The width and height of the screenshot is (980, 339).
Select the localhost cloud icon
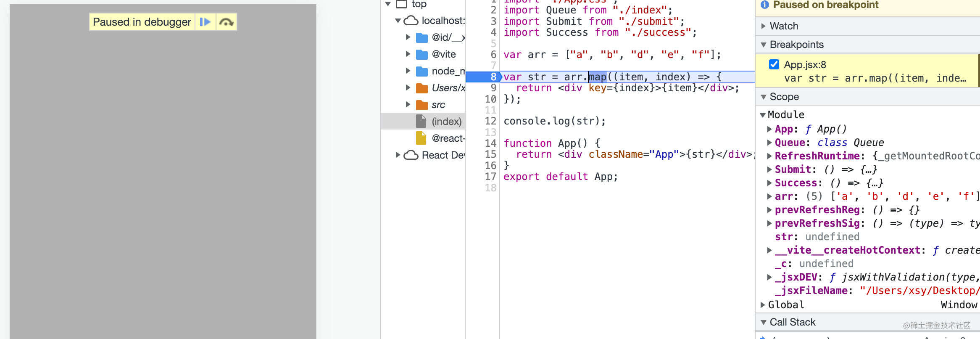point(411,21)
